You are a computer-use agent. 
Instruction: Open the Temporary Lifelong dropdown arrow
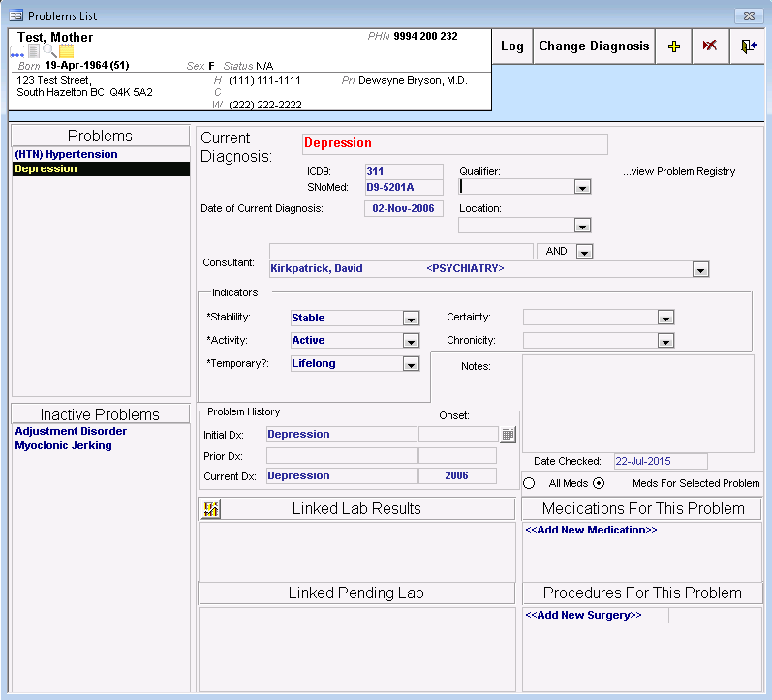point(411,364)
